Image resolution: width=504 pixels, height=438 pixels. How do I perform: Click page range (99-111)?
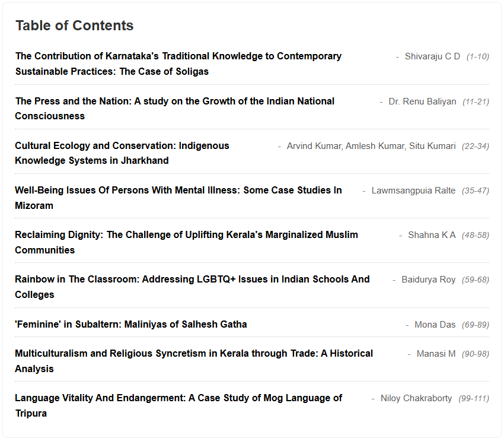(474, 398)
